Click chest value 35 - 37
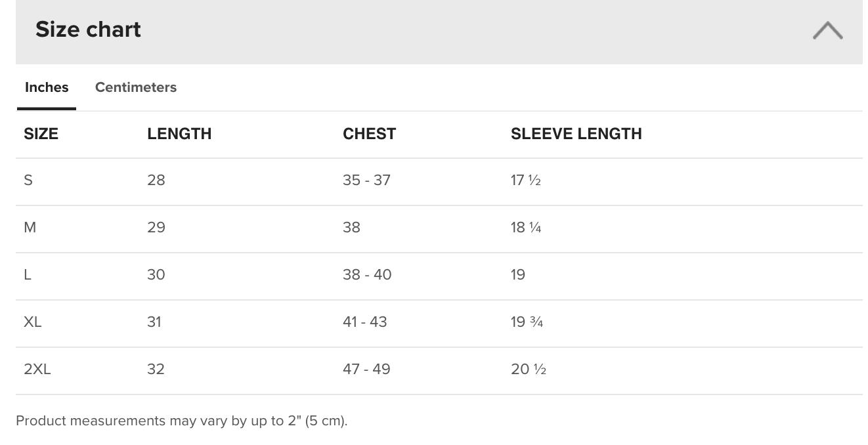868x445 pixels. [x=366, y=180]
